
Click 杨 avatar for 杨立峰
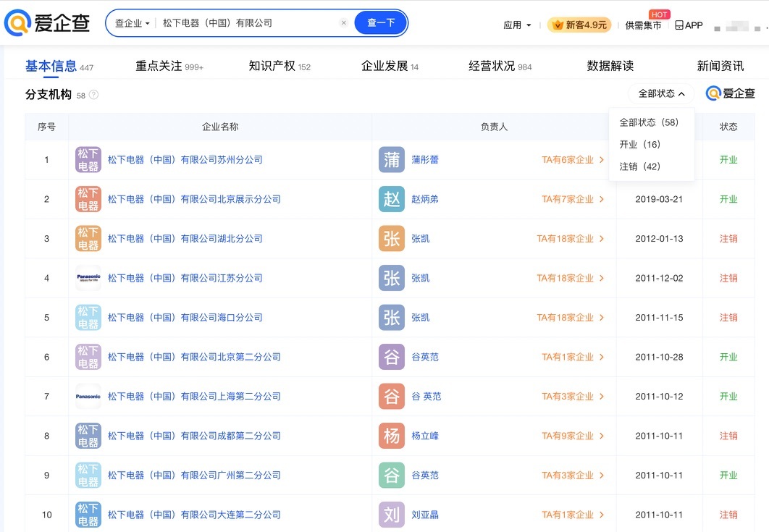(x=391, y=436)
